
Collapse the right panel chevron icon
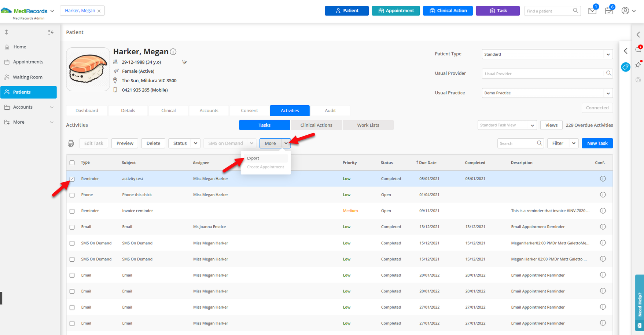[x=638, y=34]
